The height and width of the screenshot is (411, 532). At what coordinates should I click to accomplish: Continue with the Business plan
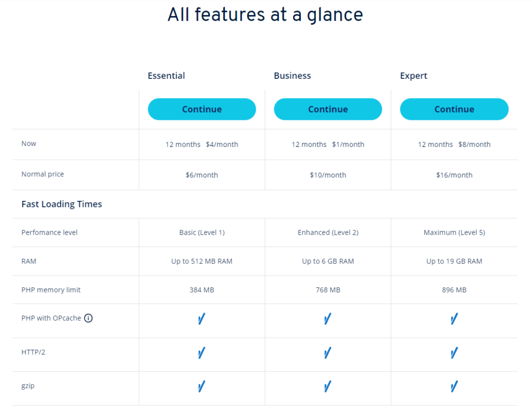coord(328,109)
